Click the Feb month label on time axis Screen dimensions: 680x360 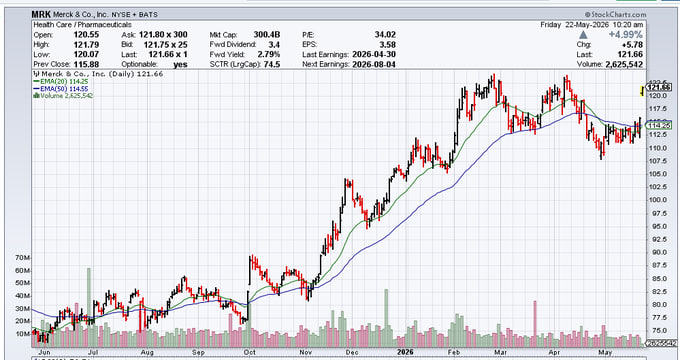[454, 352]
